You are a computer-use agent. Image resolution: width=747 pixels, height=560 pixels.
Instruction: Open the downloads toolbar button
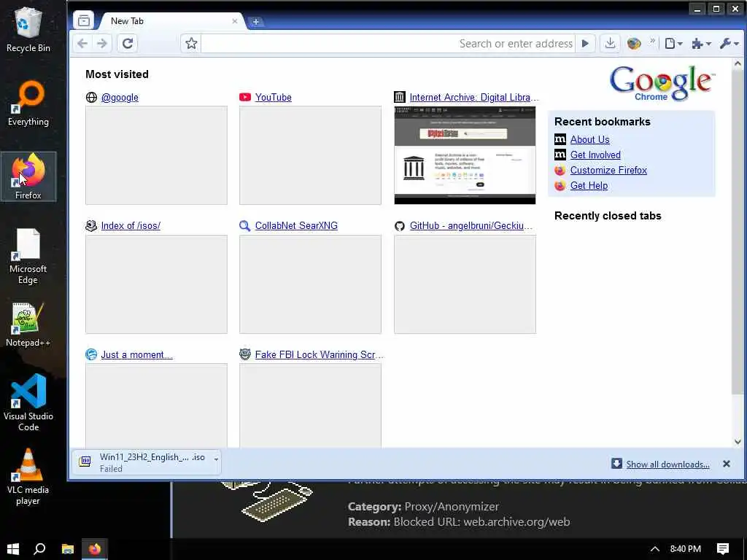tap(610, 43)
